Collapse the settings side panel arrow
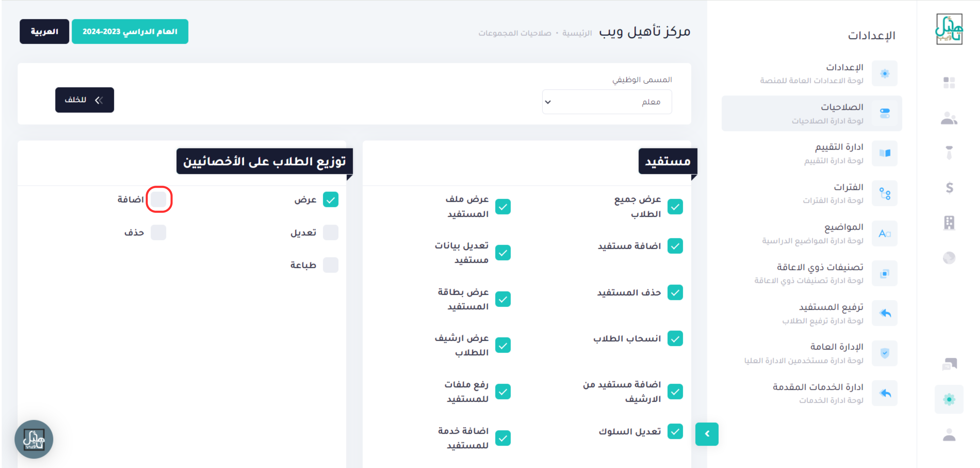980x468 pixels. (707, 434)
